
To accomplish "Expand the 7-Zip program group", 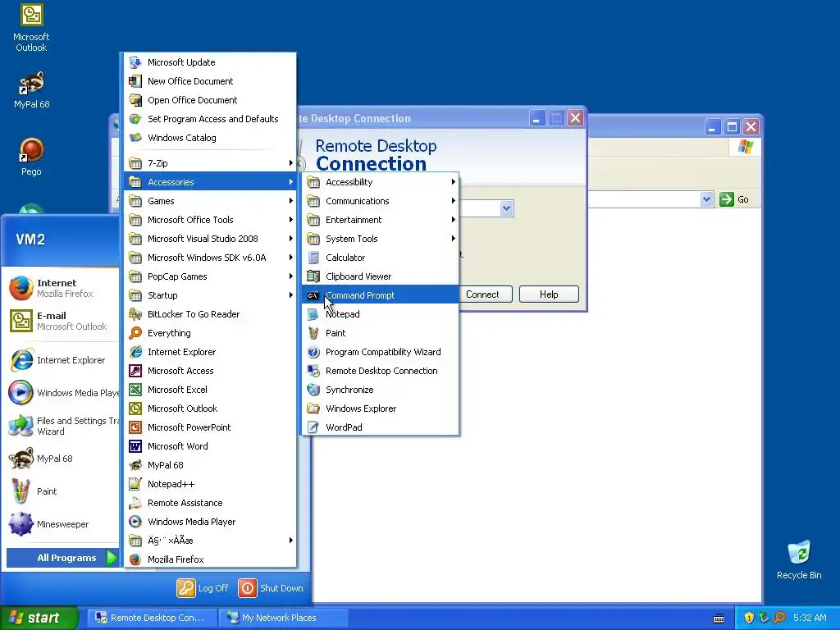I will (x=210, y=163).
